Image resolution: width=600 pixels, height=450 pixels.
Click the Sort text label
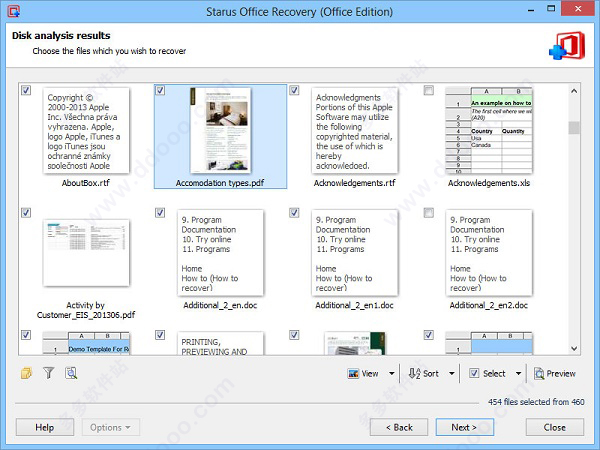click(431, 373)
